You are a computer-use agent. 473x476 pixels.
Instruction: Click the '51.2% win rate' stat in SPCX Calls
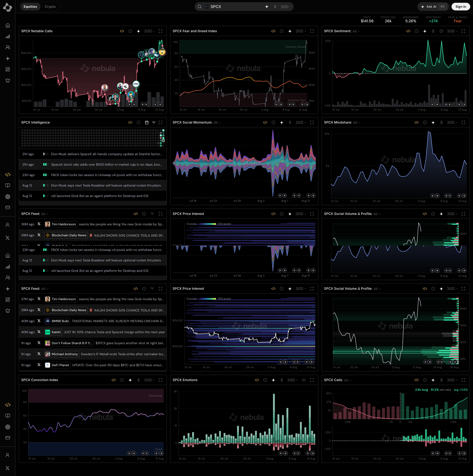[441, 390]
